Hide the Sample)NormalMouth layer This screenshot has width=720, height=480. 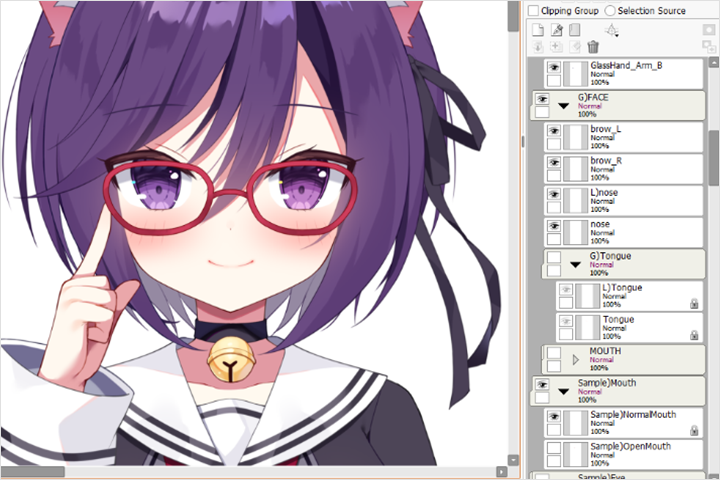[x=554, y=416]
